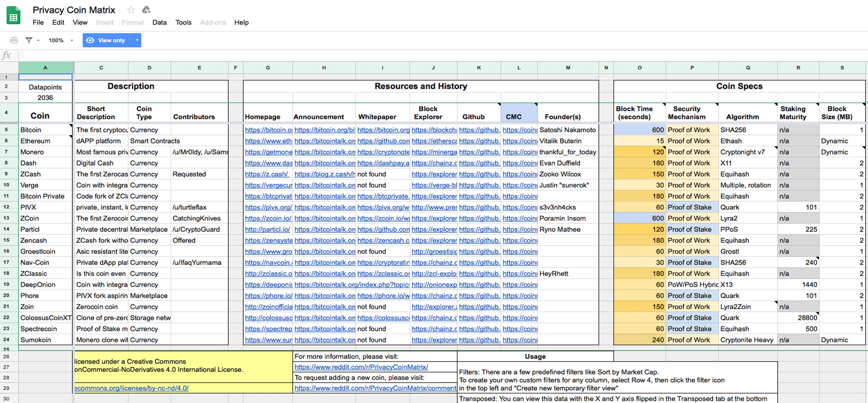Click the Add-ons menu item
This screenshot has height=403, width=868.
(x=212, y=22)
